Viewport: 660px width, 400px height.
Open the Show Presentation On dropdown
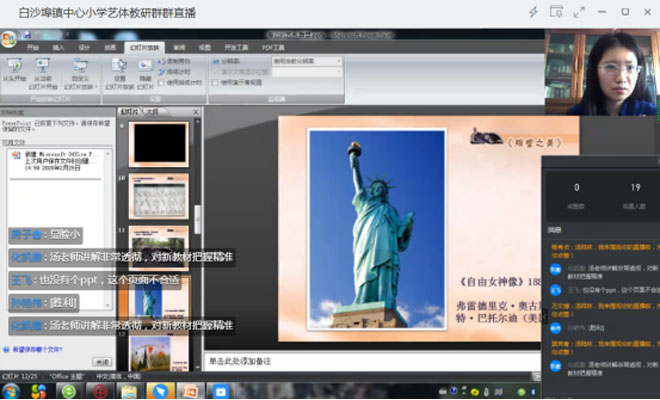tap(307, 72)
